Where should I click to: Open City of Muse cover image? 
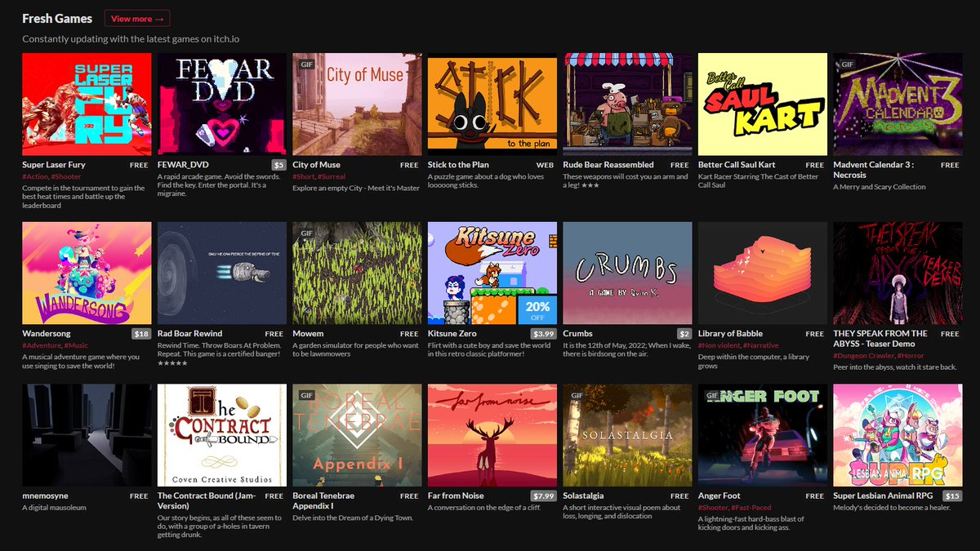pos(357,104)
